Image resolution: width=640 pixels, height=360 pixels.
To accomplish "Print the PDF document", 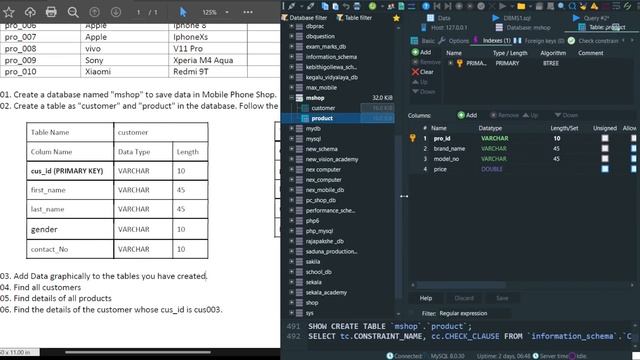I will [x=51, y=12].
